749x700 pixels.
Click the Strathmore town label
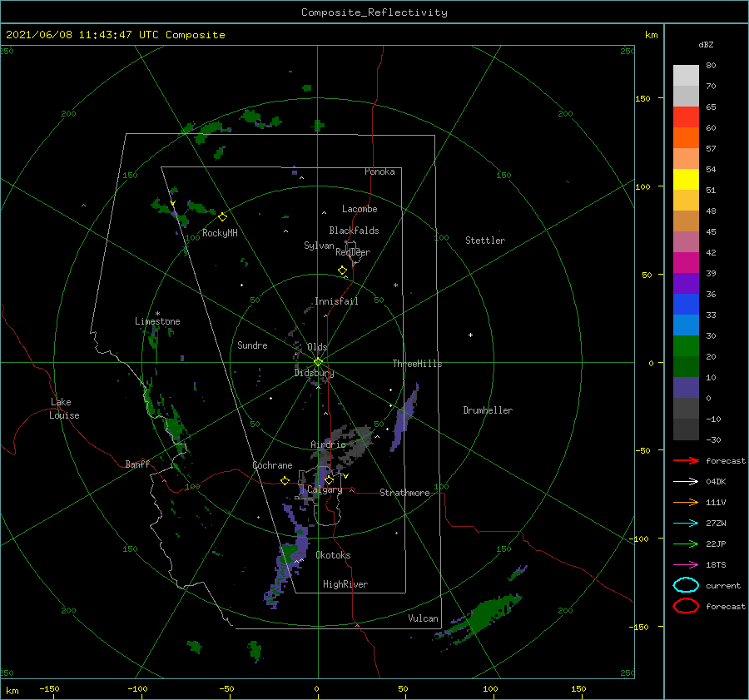(404, 493)
